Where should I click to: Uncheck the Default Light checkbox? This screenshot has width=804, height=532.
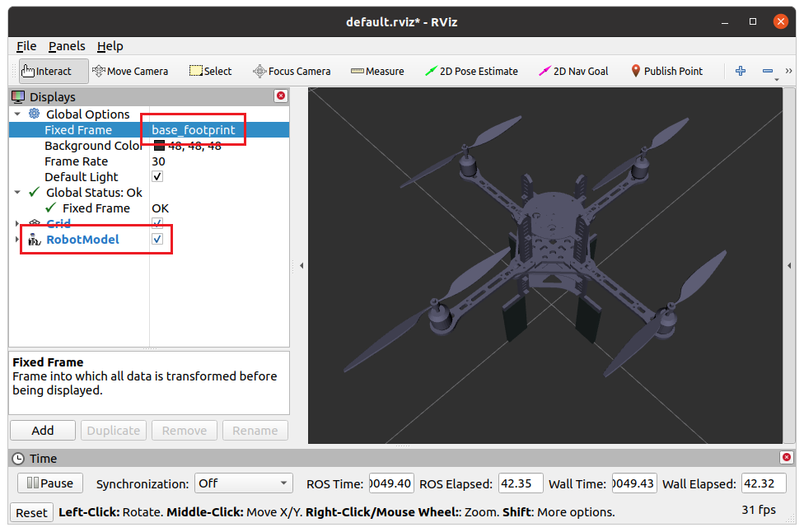click(x=157, y=177)
